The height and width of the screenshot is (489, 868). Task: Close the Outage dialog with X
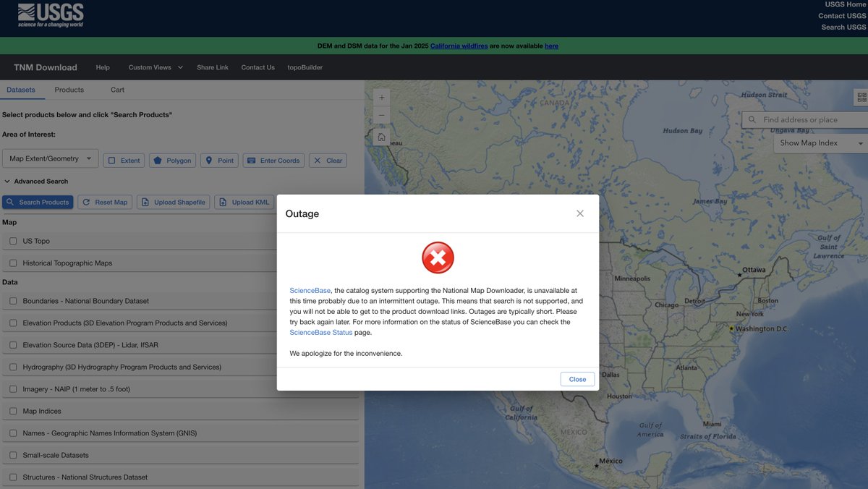coord(580,213)
